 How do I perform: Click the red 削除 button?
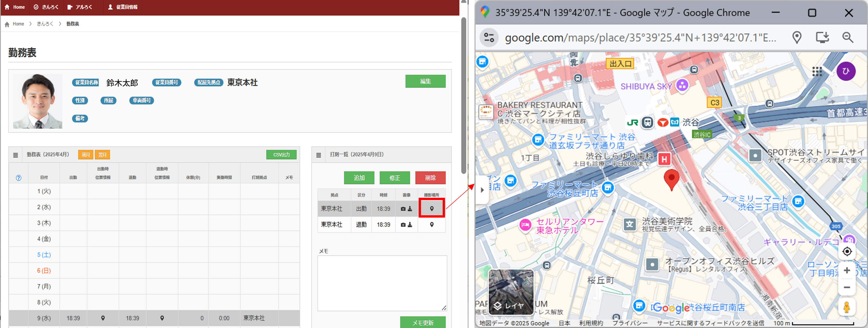430,178
